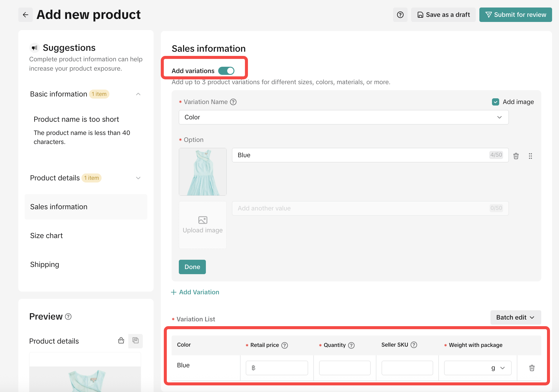559x392 pixels.
Task: Open the Batch edit dropdown
Action: coord(515,317)
